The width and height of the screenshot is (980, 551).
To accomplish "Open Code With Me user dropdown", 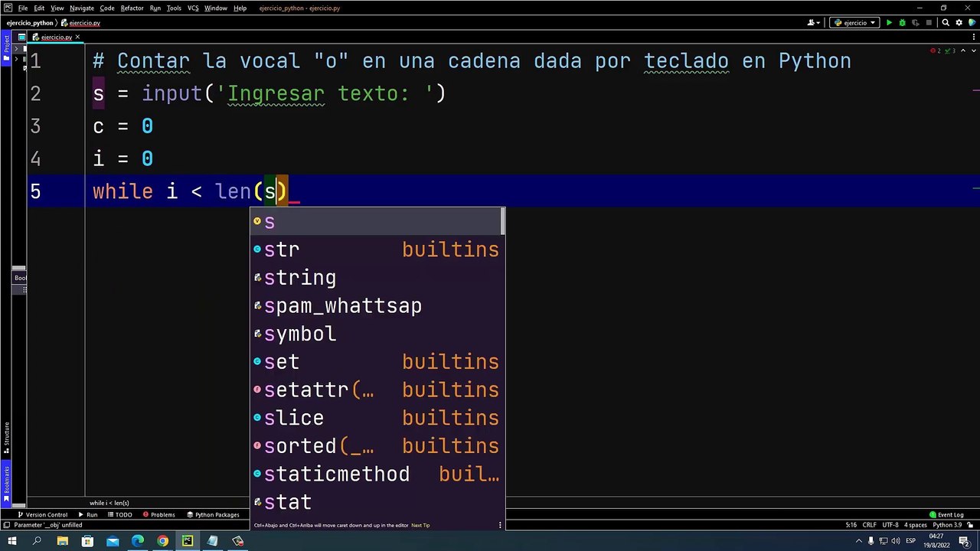I will pos(814,23).
